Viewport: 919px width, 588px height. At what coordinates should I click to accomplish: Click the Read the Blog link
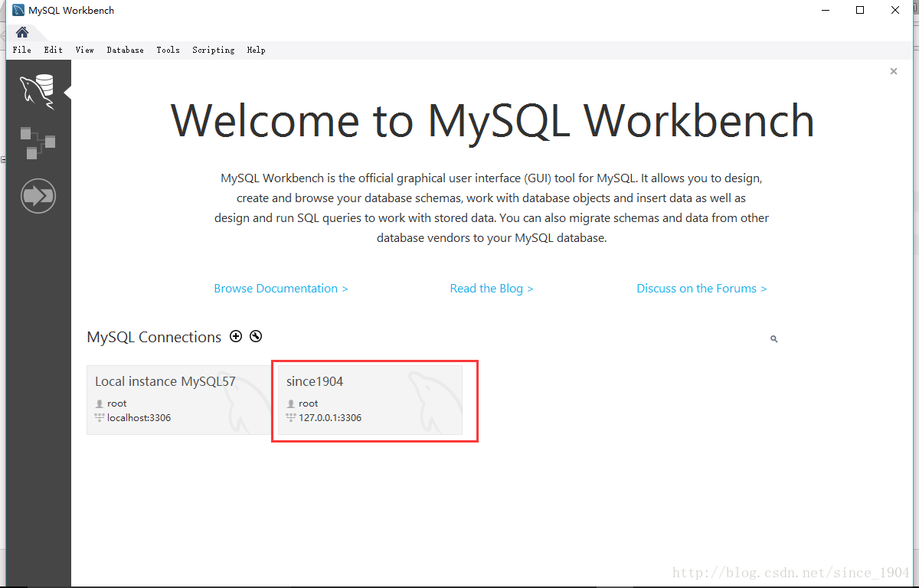pyautogui.click(x=492, y=289)
